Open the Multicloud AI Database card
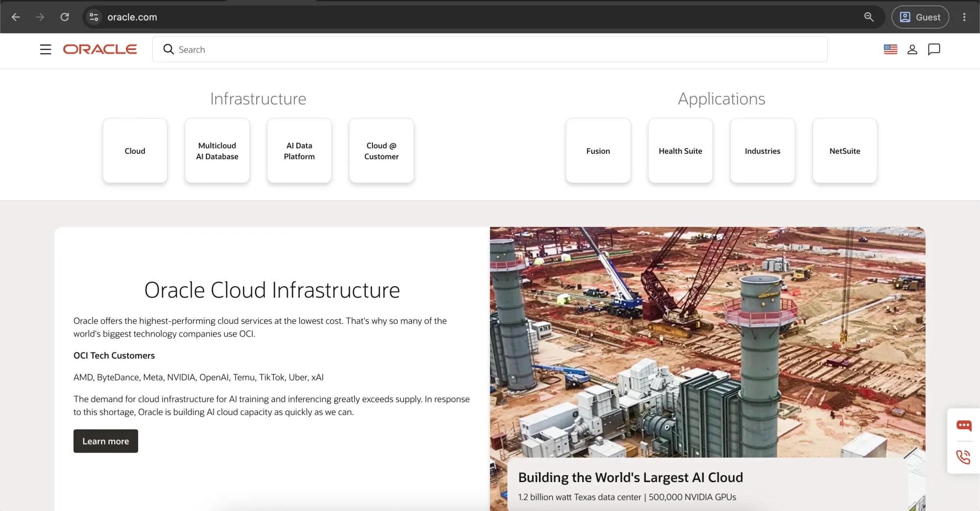The width and height of the screenshot is (980, 511). (x=217, y=151)
